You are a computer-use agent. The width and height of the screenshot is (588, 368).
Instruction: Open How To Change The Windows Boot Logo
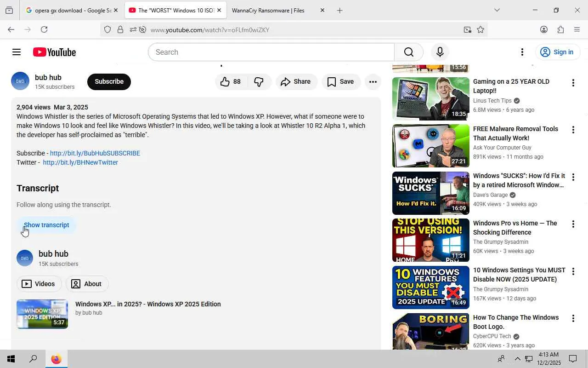point(516,322)
